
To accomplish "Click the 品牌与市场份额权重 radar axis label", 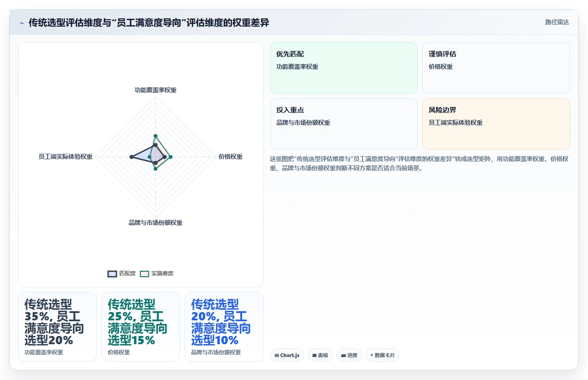I will coord(155,223).
